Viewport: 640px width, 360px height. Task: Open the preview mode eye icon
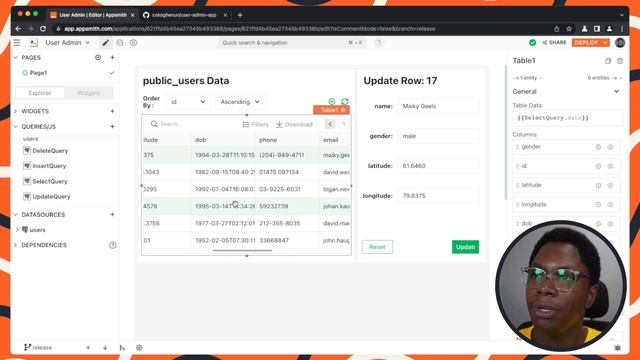point(133,42)
